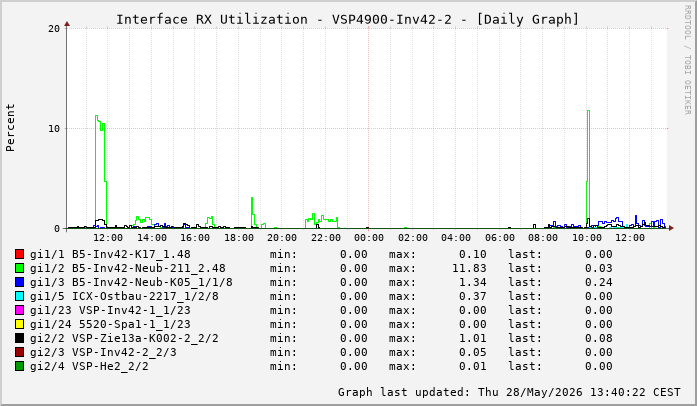Click legend entry gi1/3 B5-Inv42-Neub-K05_1/1/8
Screen dimensions: 697x406
pos(131,282)
